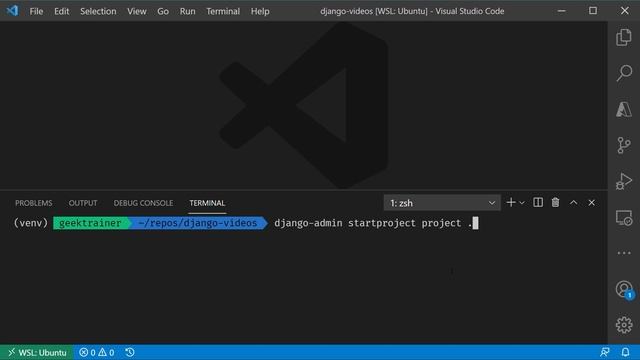Viewport: 640px width, 360px height.
Task: Open the Edit menu
Action: [x=62, y=11]
